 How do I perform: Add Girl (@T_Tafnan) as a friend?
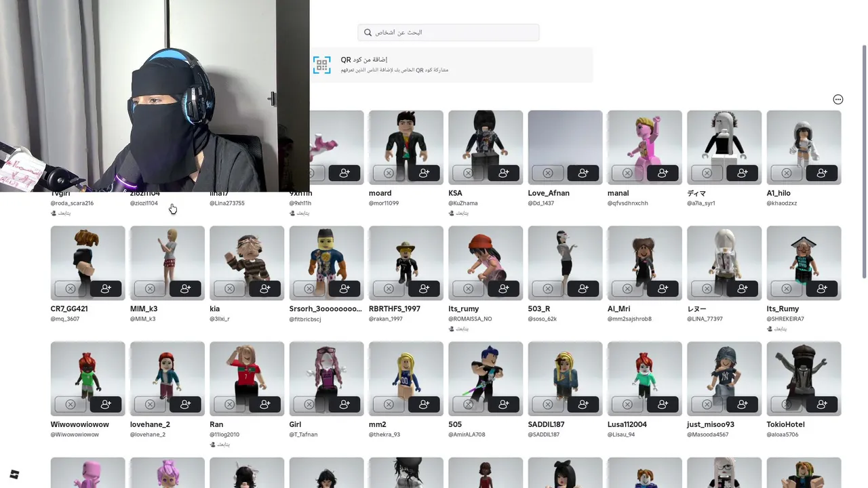click(x=344, y=405)
